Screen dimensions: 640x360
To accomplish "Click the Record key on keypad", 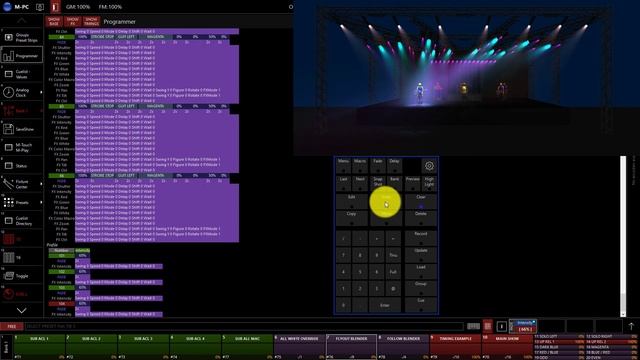I will [x=421, y=238].
